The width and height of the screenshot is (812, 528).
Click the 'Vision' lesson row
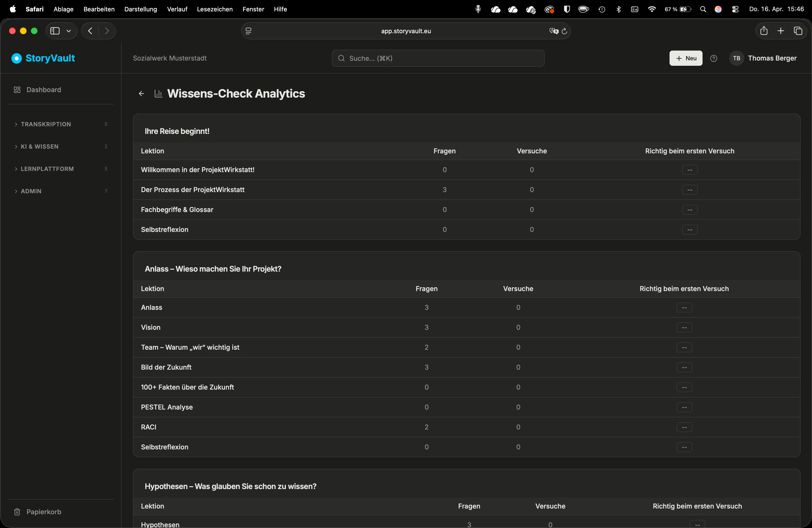[466, 327]
